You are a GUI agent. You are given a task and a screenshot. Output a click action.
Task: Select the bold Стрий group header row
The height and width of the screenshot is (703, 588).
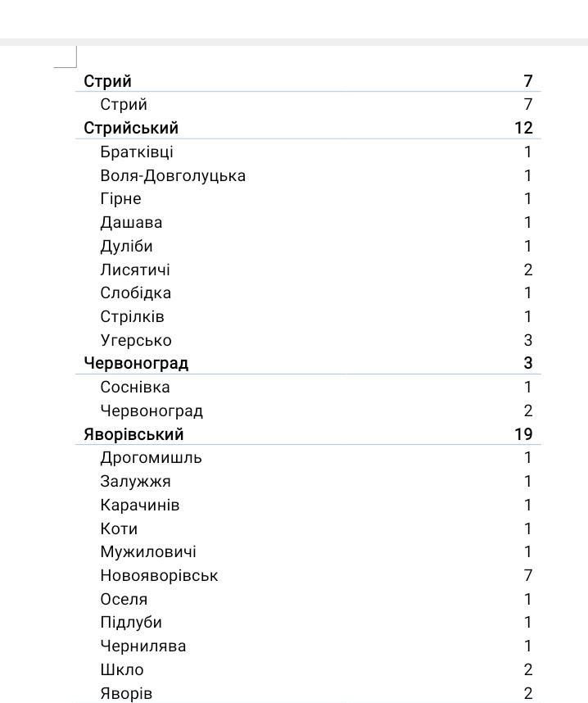(x=309, y=81)
